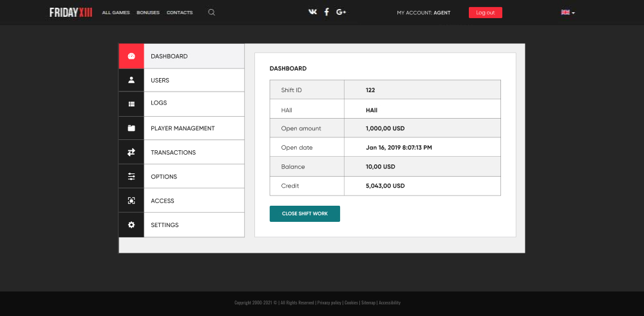
Task: Open the VK social link
Action: coord(313,12)
